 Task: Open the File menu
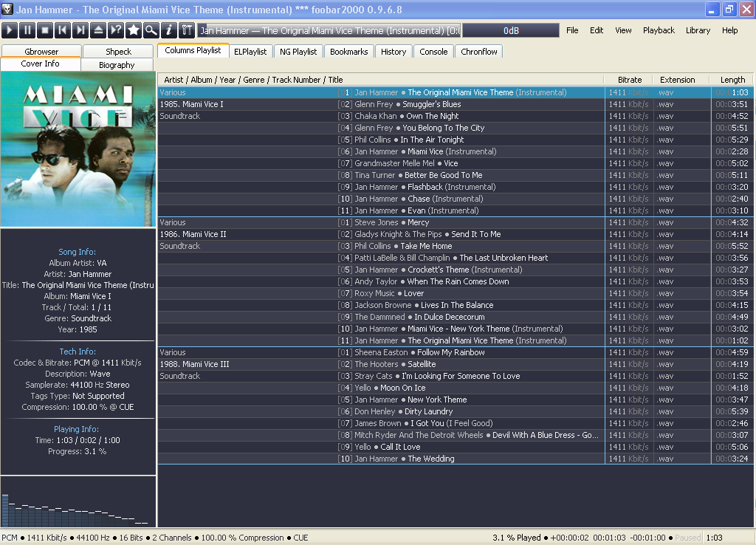572,30
